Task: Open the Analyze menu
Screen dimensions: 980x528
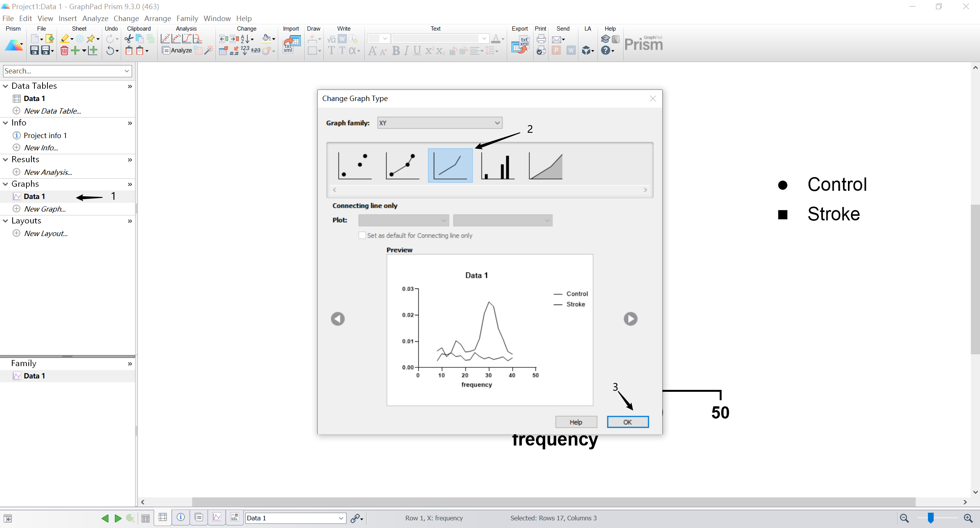Action: 95,18
